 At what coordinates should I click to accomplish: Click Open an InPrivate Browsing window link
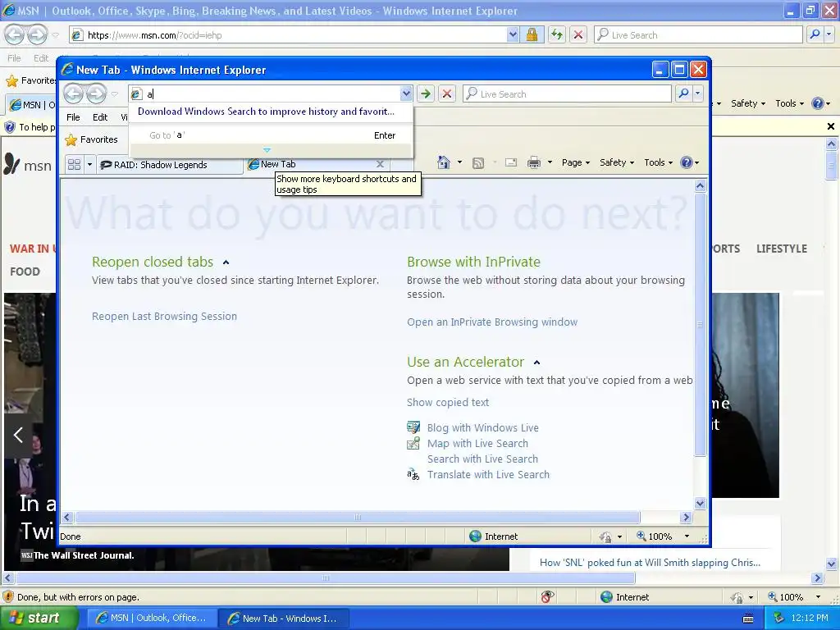click(492, 322)
